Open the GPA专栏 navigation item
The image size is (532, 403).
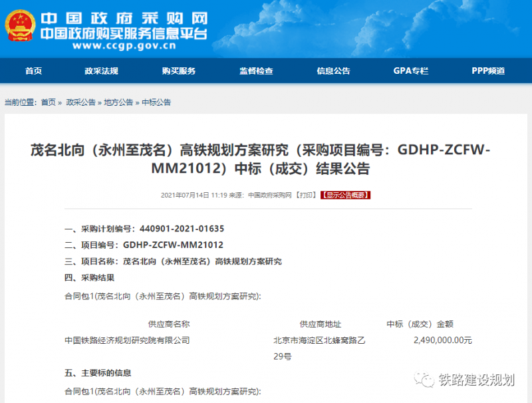[x=411, y=70]
